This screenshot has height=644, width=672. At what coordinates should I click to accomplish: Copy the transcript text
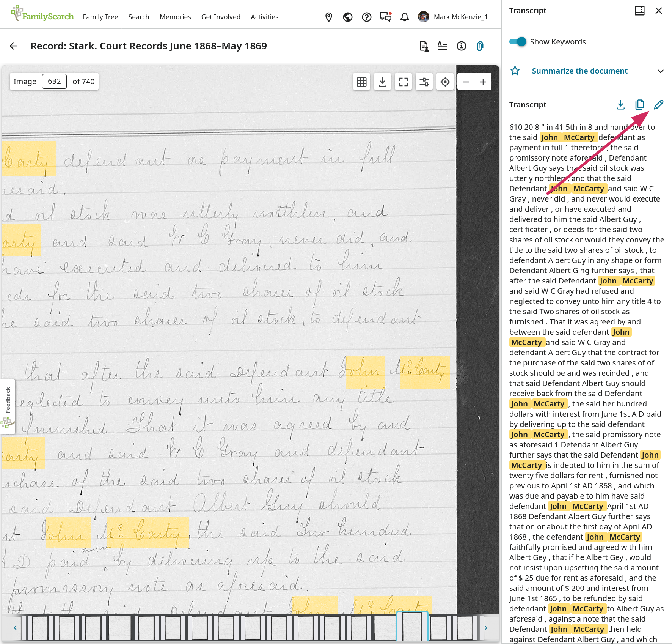[640, 105]
